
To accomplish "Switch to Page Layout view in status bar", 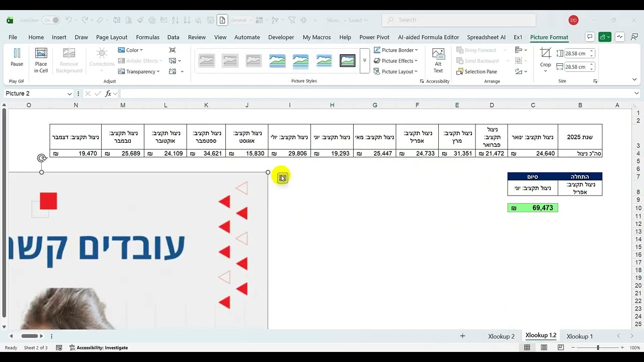I will coord(544,347).
